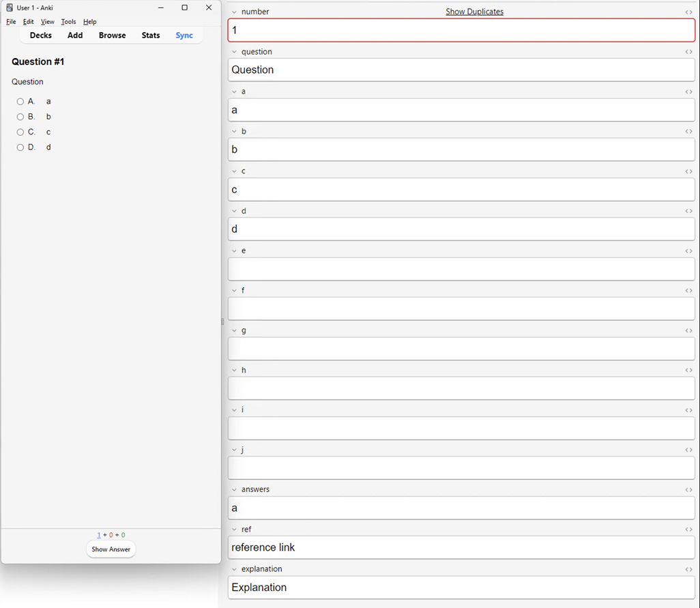Select radio option A
The width and height of the screenshot is (700, 608).
[20, 102]
